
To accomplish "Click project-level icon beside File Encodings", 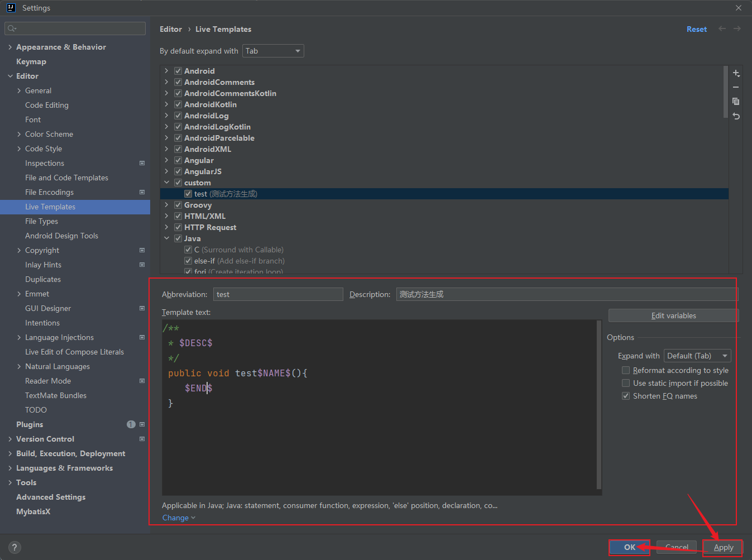I will (142, 192).
